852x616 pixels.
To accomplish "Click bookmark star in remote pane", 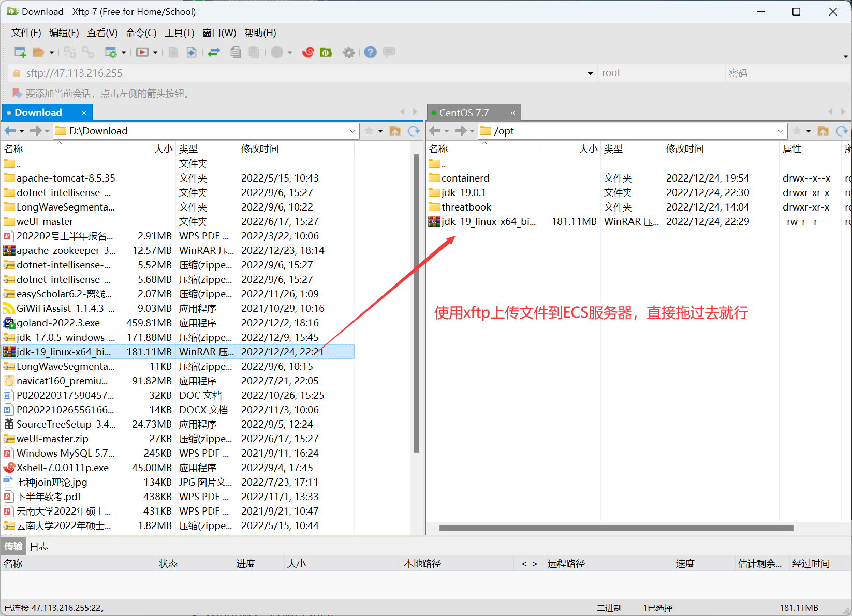I will click(x=797, y=131).
